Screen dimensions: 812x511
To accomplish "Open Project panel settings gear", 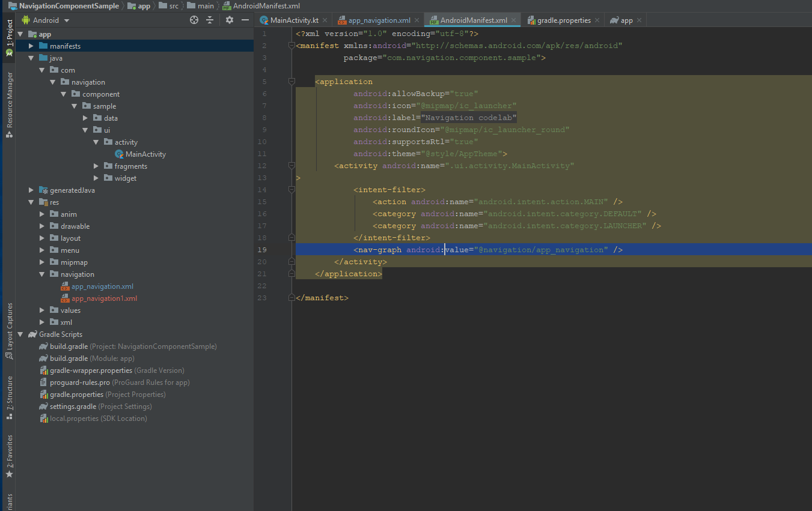I will point(230,20).
